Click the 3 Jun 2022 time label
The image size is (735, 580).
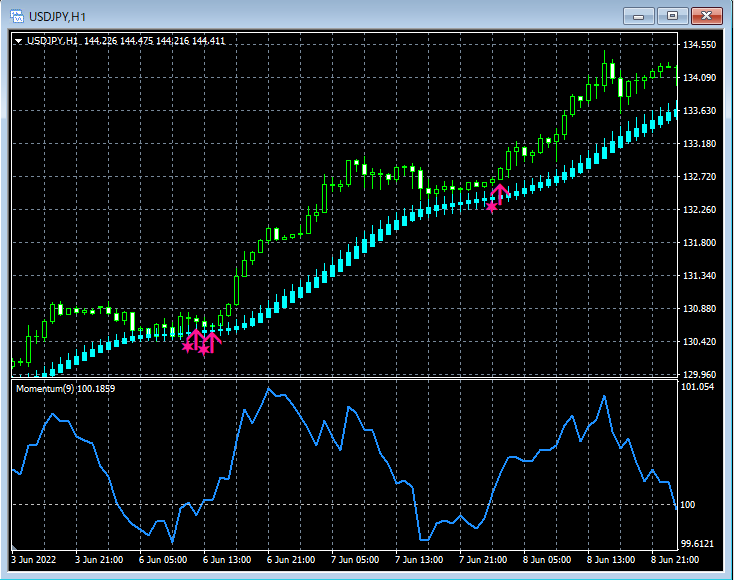[x=34, y=560]
